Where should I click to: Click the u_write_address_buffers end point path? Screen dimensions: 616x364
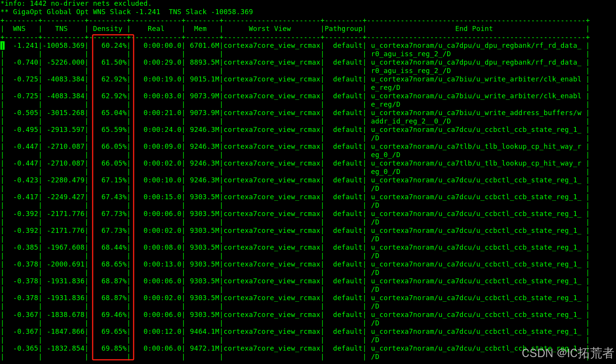[x=476, y=117]
